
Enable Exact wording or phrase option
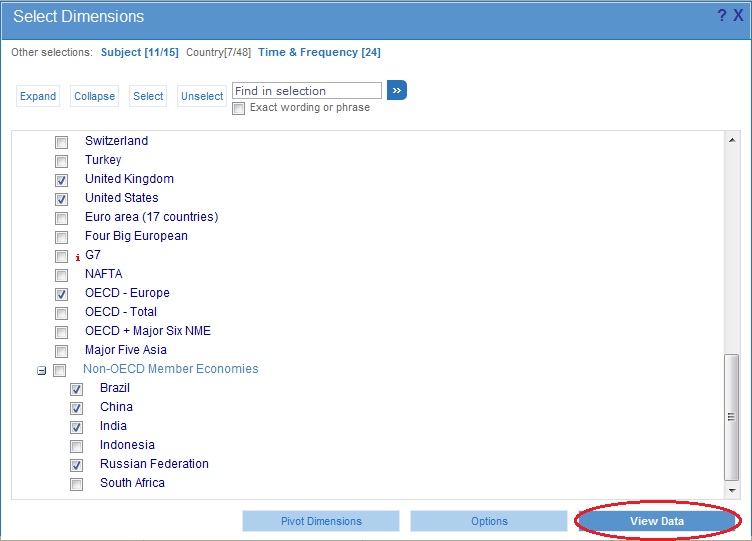(x=239, y=108)
